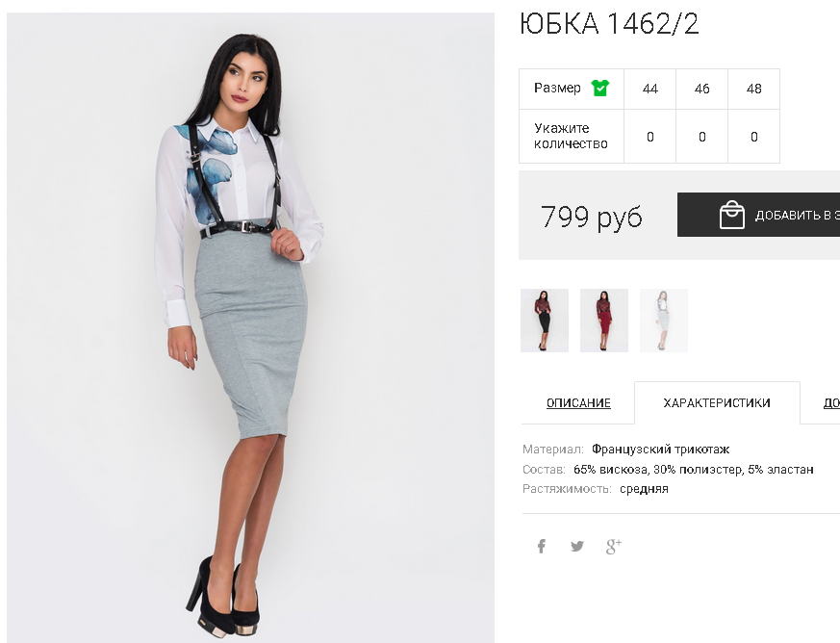
Task: Open the ОПИСАНИЕ tab
Action: pos(578,403)
